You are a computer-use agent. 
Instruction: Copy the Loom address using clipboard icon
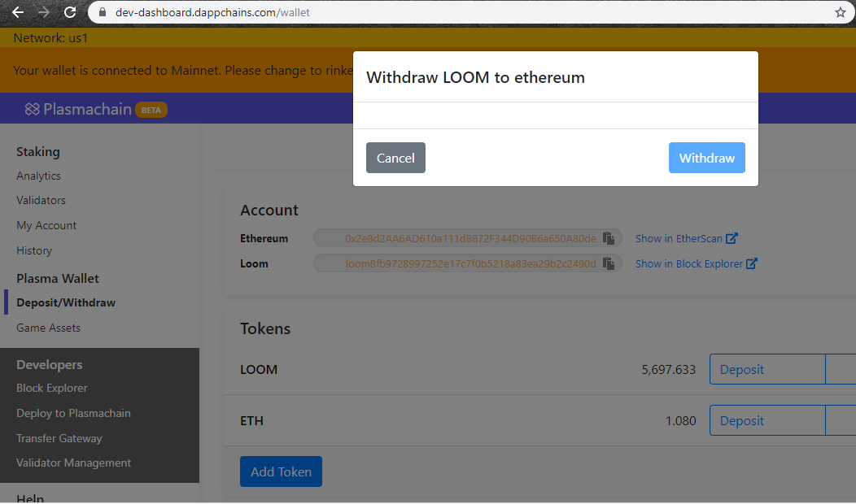(609, 263)
